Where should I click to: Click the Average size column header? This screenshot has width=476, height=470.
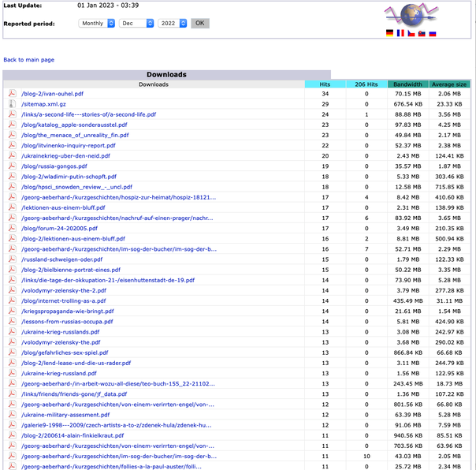coord(449,84)
